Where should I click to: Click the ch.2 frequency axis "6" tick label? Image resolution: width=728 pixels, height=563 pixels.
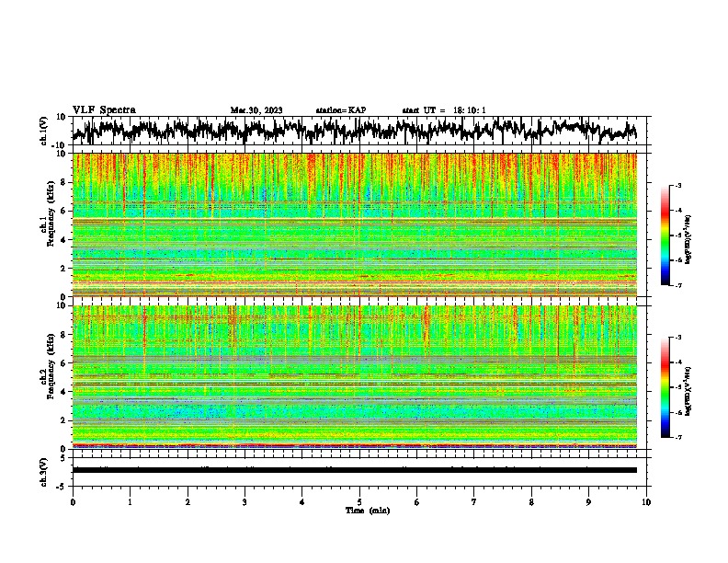(63, 362)
